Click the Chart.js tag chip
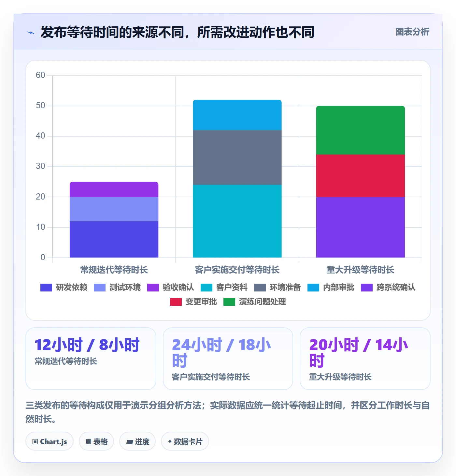 [x=50, y=441]
